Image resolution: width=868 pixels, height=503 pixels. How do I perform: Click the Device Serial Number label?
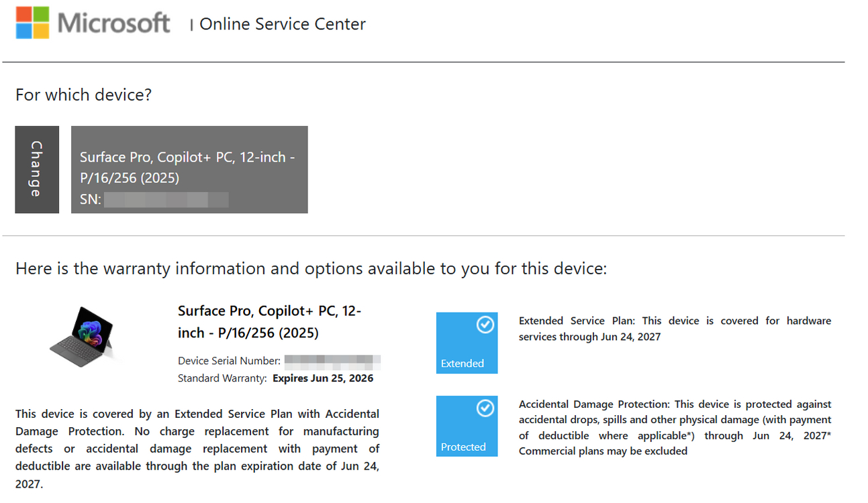229,361
